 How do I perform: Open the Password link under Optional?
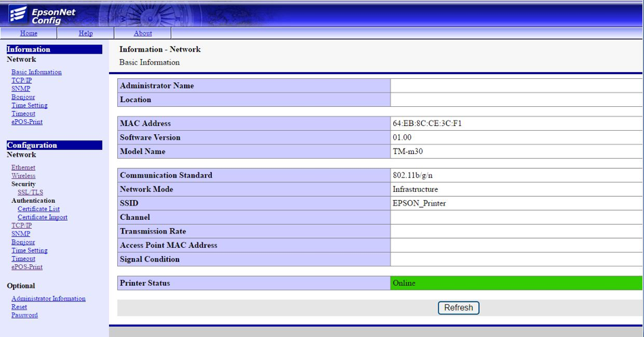(25, 315)
